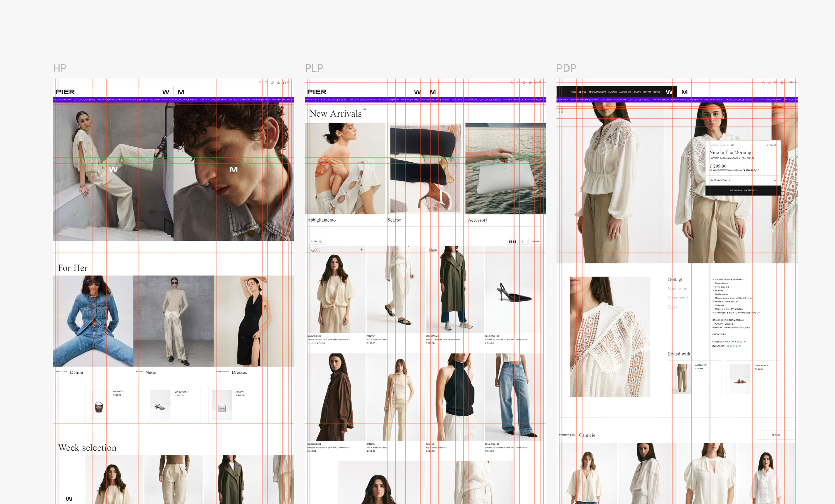The height and width of the screenshot is (504, 835).
Task: Toggle the M menswear switch in PDP header
Action: pyautogui.click(x=684, y=92)
